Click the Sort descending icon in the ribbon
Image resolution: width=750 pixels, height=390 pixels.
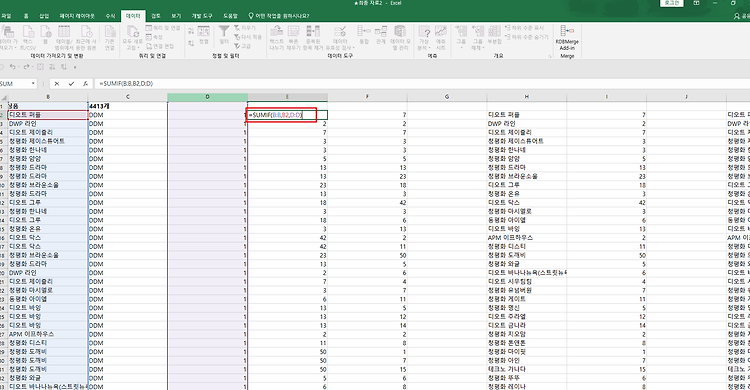point(191,43)
